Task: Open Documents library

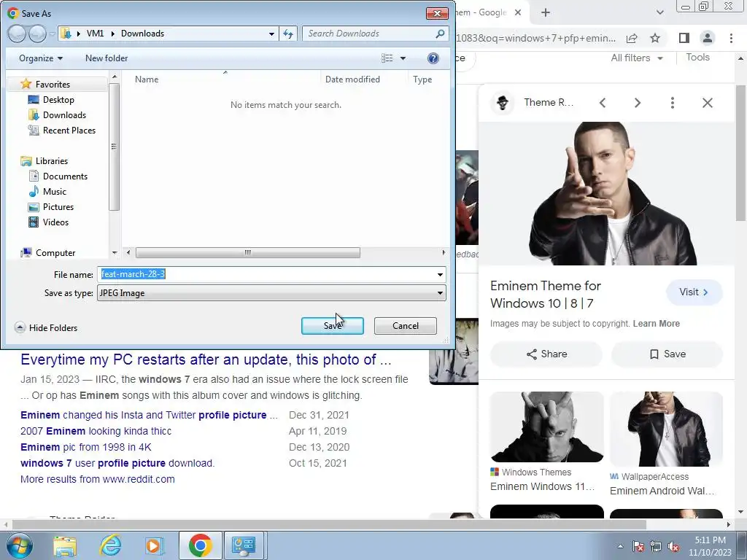Action: coord(65,176)
